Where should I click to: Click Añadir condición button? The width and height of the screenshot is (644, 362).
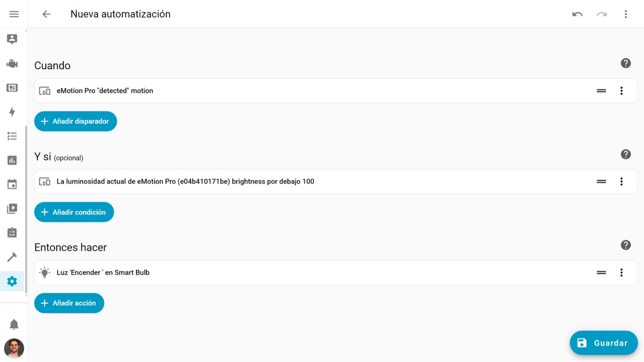(x=74, y=212)
